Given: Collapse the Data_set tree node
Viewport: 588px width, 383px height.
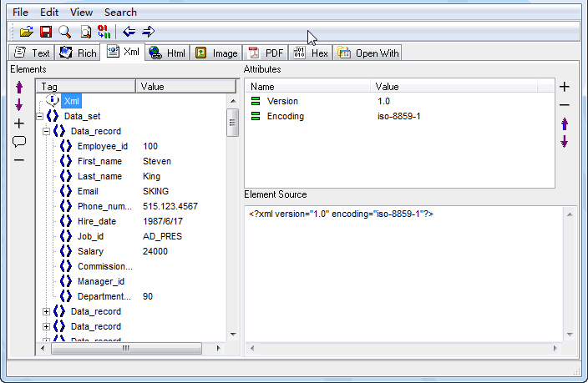Looking at the screenshot, I should [x=40, y=116].
